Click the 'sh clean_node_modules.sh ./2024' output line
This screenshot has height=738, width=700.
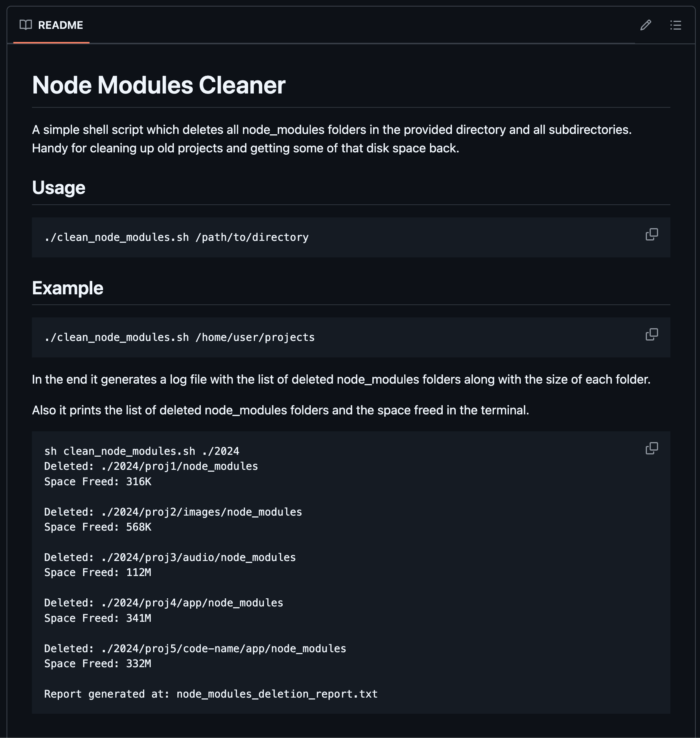pyautogui.click(x=142, y=451)
